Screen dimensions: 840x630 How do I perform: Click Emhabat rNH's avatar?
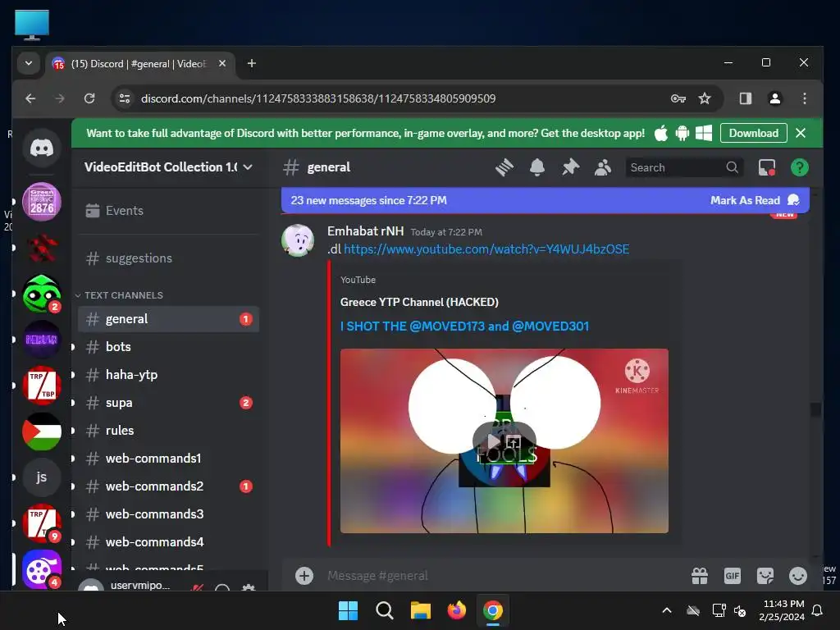pos(298,240)
